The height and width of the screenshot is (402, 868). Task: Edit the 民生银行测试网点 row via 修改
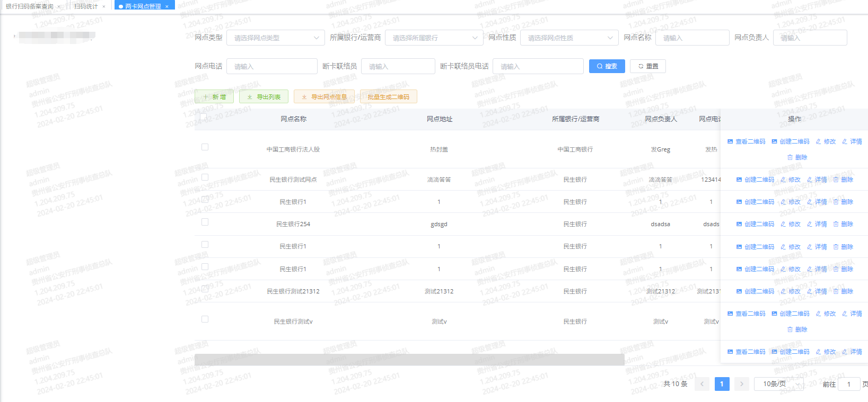pyautogui.click(x=791, y=180)
